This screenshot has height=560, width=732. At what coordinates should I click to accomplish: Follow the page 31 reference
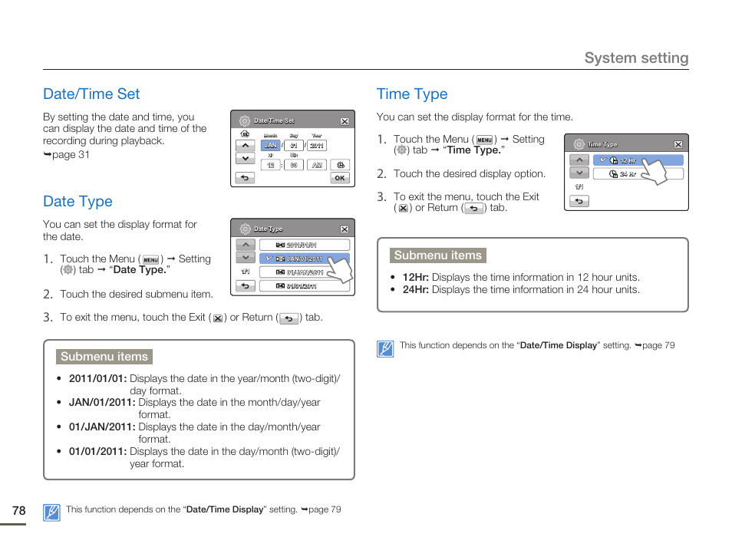(x=66, y=155)
